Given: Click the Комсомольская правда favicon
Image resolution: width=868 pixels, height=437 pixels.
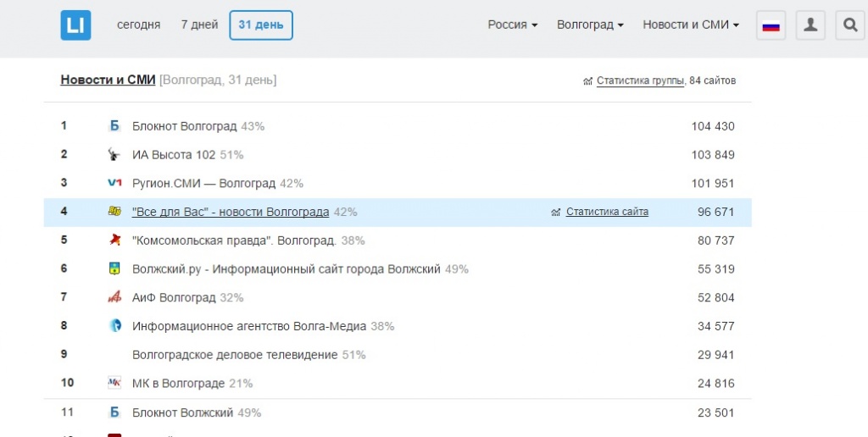Looking at the screenshot, I should coord(114,241).
